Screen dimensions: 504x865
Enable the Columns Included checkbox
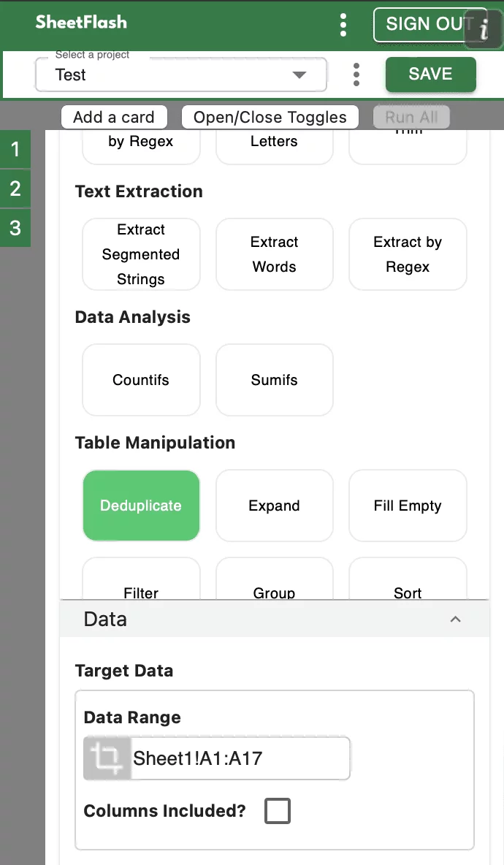coord(278,811)
